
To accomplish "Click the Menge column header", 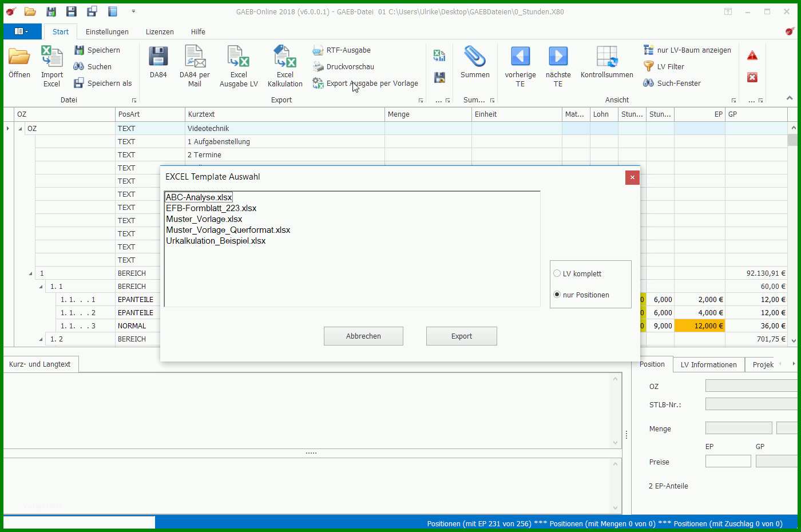I will (x=428, y=114).
